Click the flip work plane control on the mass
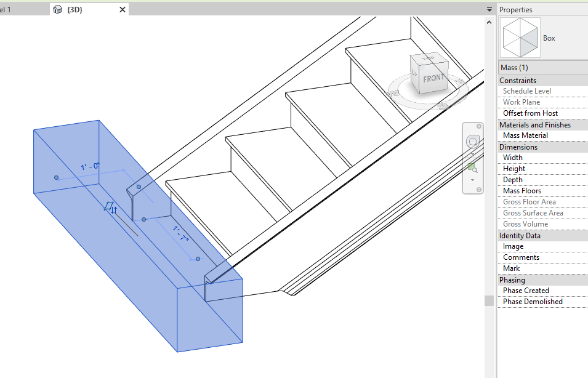Screen dimensions: 588x378 tap(111, 207)
